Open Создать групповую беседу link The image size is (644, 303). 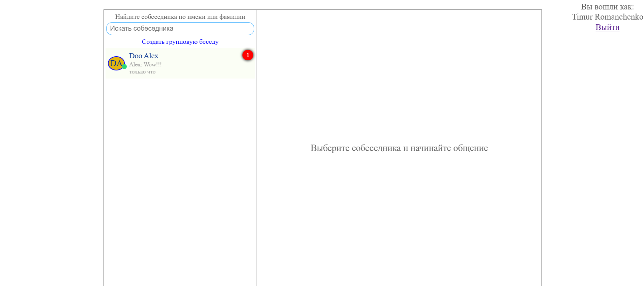180,42
